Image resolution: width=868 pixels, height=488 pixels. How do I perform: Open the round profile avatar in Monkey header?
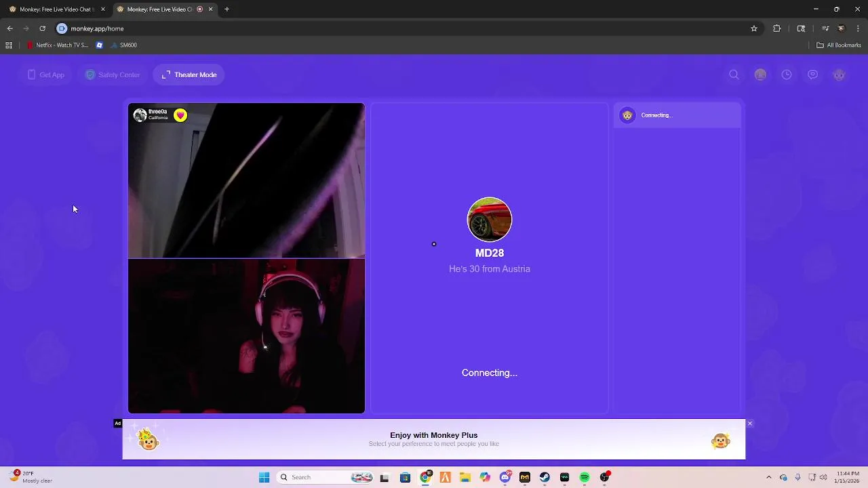[x=760, y=75]
